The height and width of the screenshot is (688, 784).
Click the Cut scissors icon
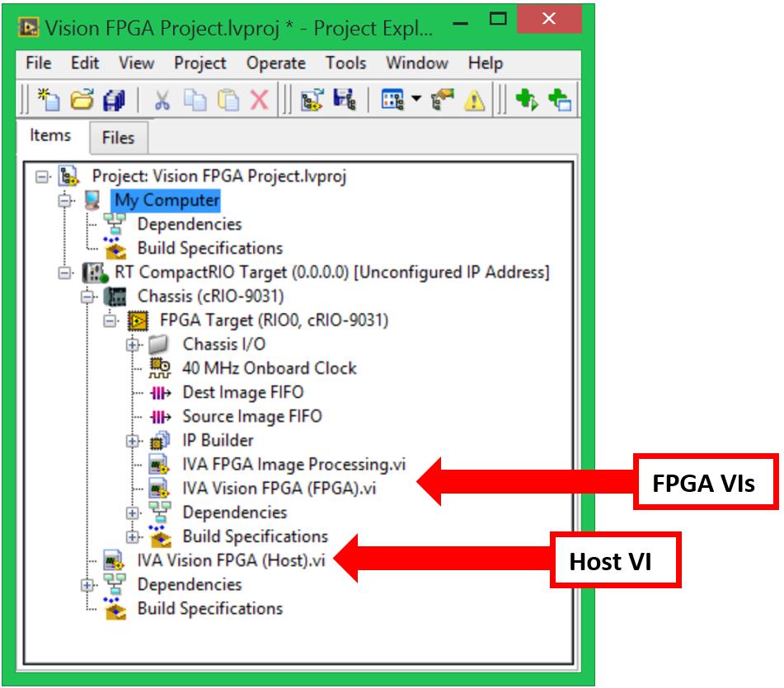pyautogui.click(x=162, y=101)
